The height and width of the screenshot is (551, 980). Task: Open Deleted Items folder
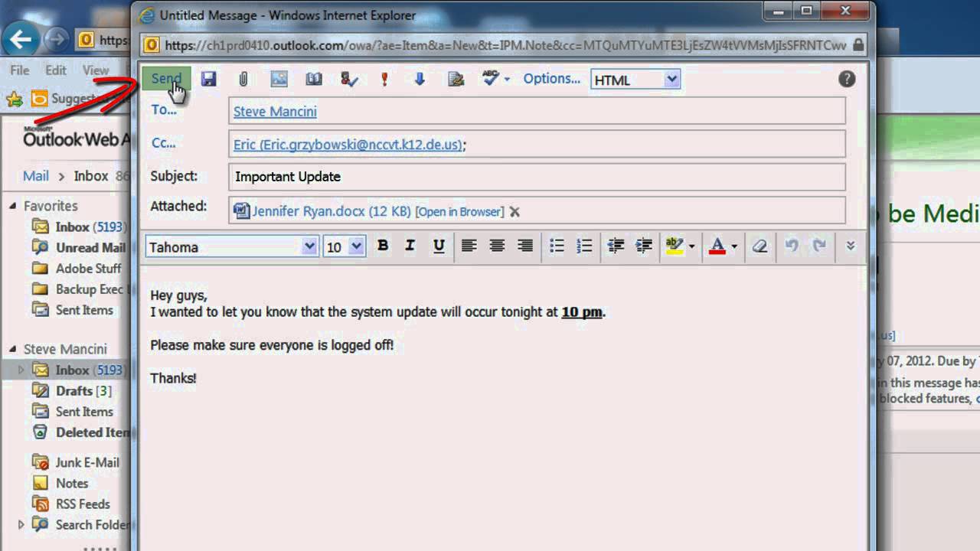(x=92, y=432)
